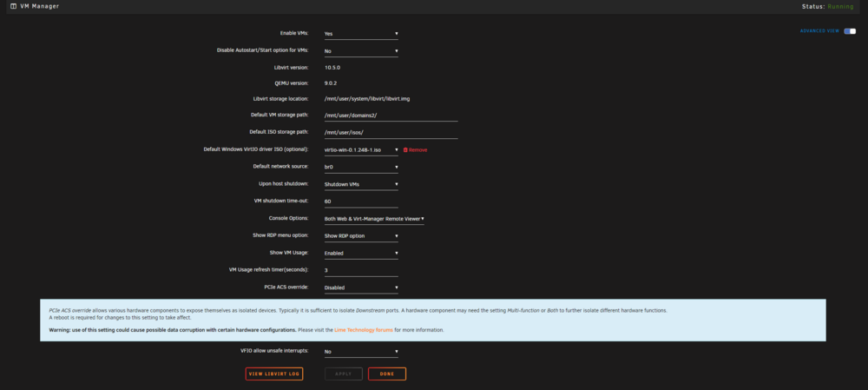Viewport: 868px width, 390px height.
Task: Click the Libvirt storage location label
Action: [280, 99]
